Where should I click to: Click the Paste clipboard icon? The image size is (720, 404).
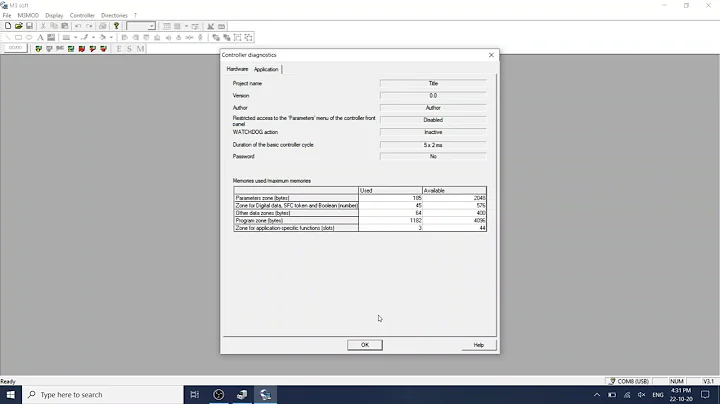coord(65,26)
